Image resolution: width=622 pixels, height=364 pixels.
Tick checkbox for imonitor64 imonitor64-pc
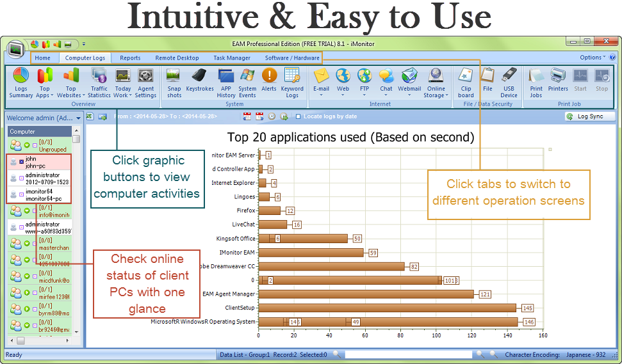click(21, 194)
